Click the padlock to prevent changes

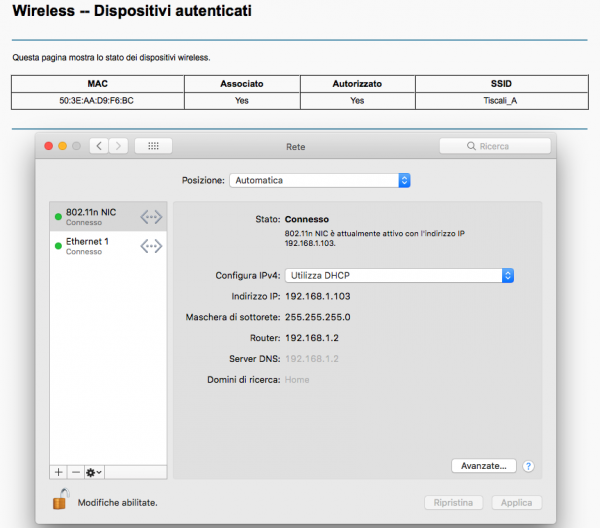tap(60, 499)
